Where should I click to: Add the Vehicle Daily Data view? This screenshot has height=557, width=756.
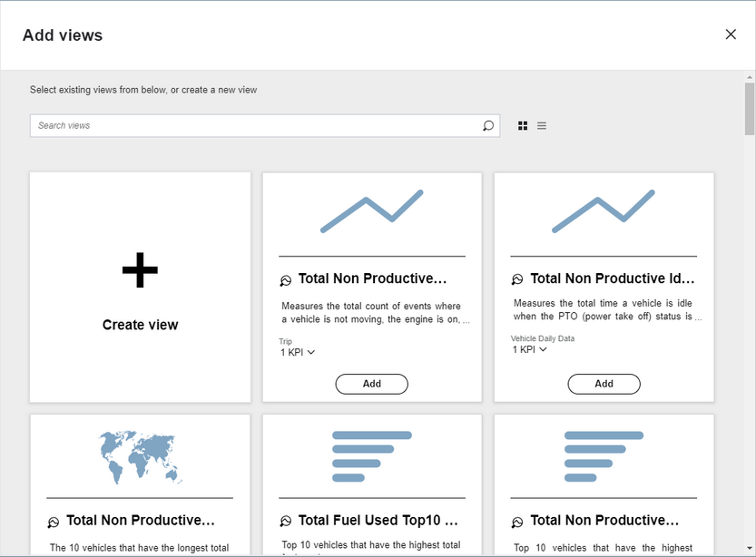[604, 384]
